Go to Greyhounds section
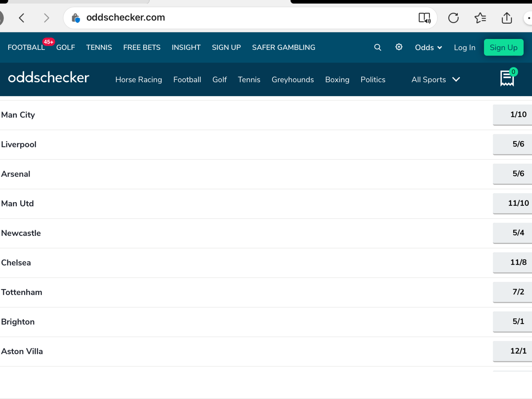The height and width of the screenshot is (399, 532). tap(292, 79)
